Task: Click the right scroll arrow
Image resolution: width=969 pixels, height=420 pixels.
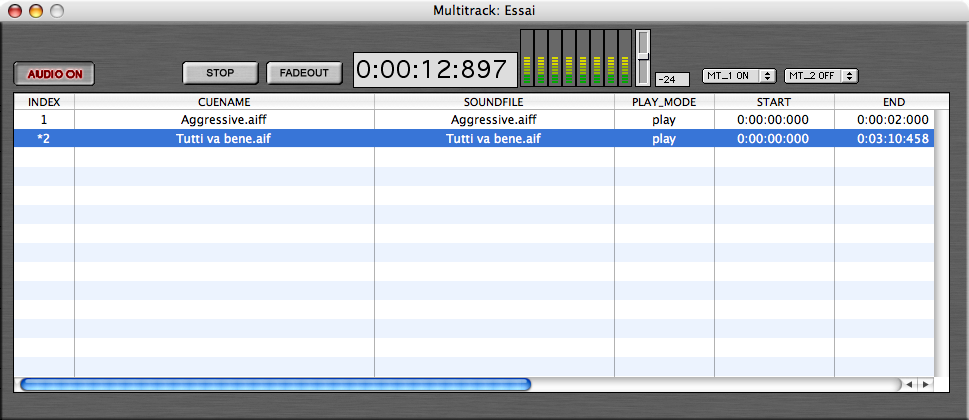Action: (x=925, y=384)
